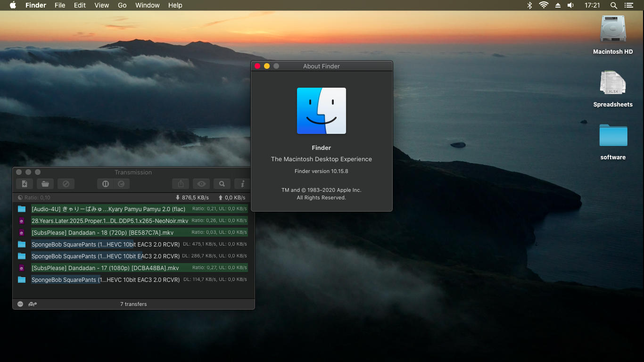This screenshot has height=362, width=644.
Task: Click the 17:21 clock in menu bar
Action: (x=592, y=5)
